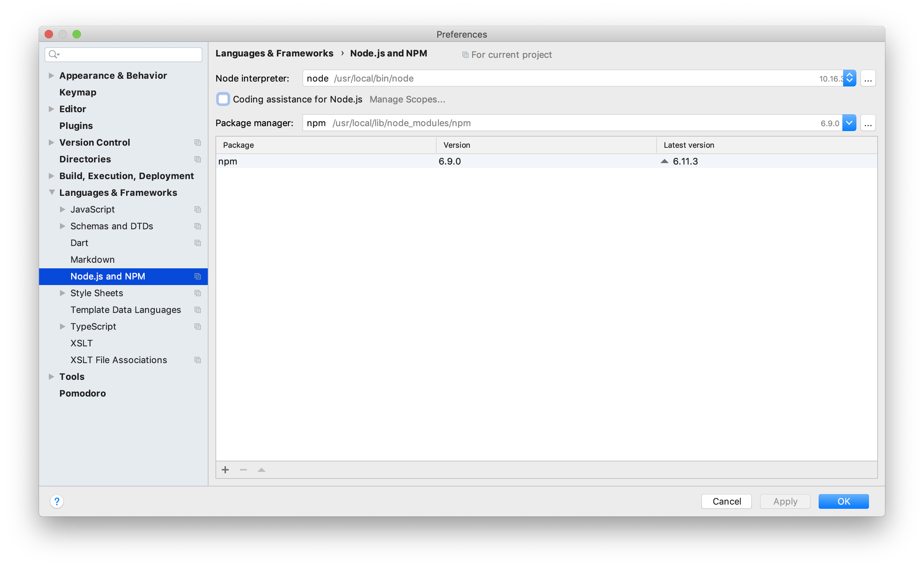The image size is (924, 568).
Task: Open the Node interpreter dropdown arrows
Action: 849,78
